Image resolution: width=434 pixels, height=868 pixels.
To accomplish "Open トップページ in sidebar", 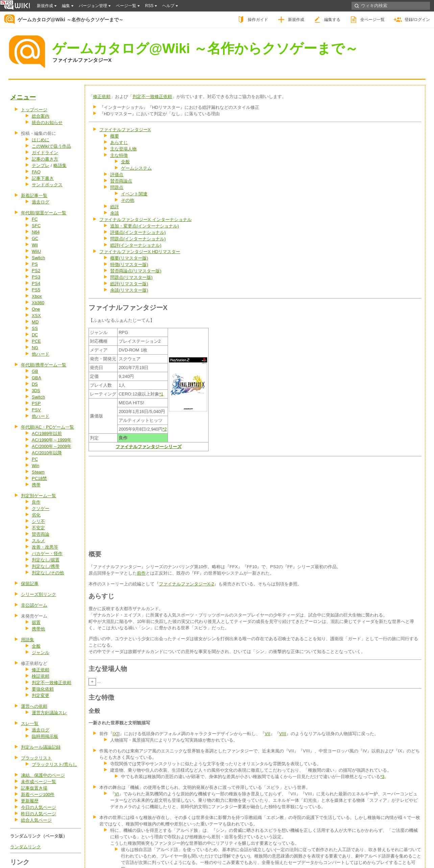I will click(x=34, y=110).
